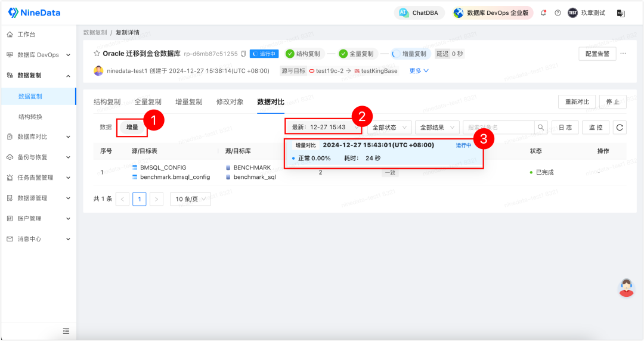644x341 pixels.
Task: Open 监控 button
Action: click(x=596, y=128)
